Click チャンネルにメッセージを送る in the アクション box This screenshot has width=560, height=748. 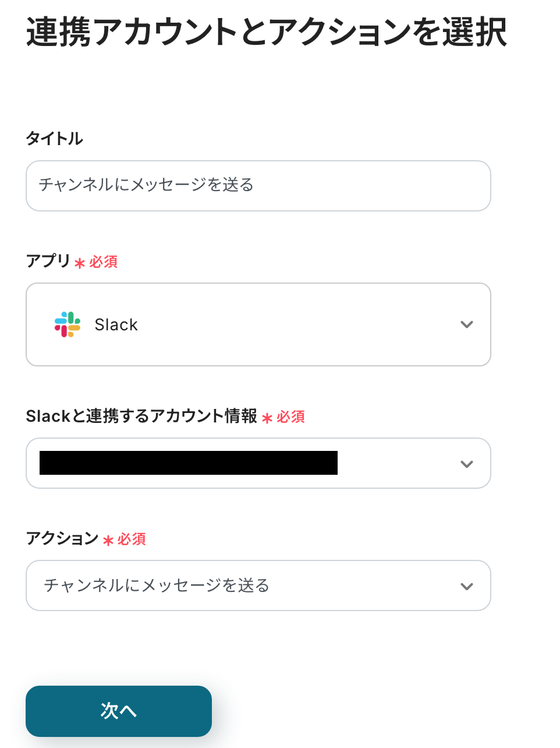coord(157,585)
